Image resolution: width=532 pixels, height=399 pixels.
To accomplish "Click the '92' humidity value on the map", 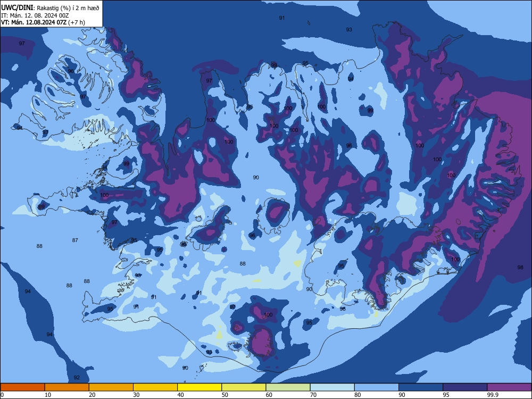I will tap(77, 377).
